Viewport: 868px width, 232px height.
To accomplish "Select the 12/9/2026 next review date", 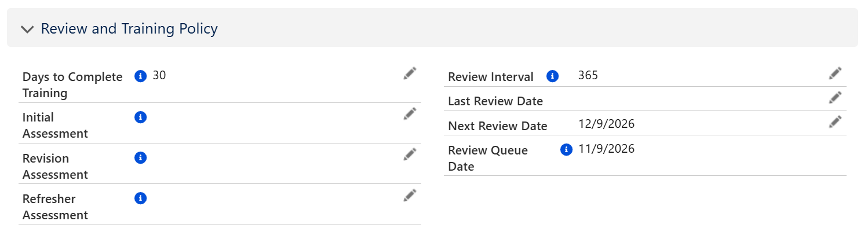I will coord(607,124).
